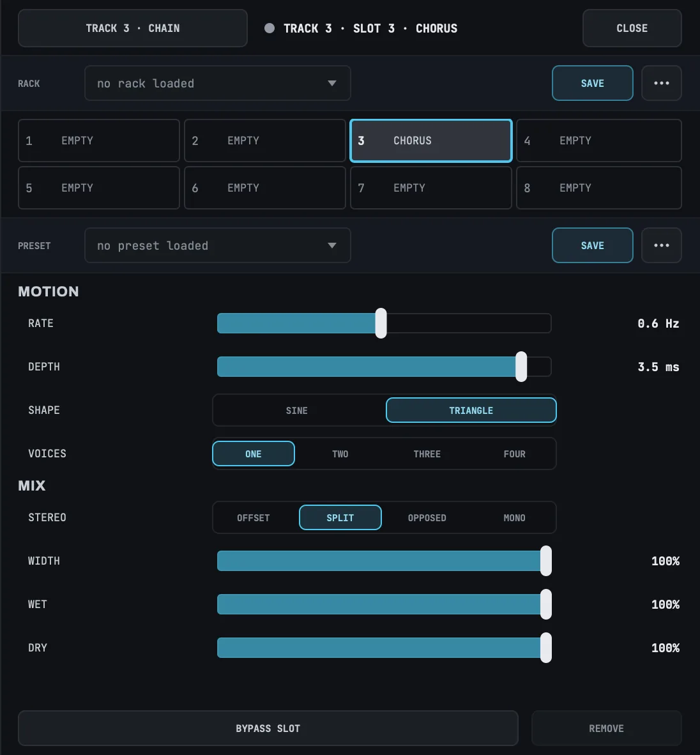Select empty slot 5
The width and height of the screenshot is (700, 755).
click(x=99, y=188)
